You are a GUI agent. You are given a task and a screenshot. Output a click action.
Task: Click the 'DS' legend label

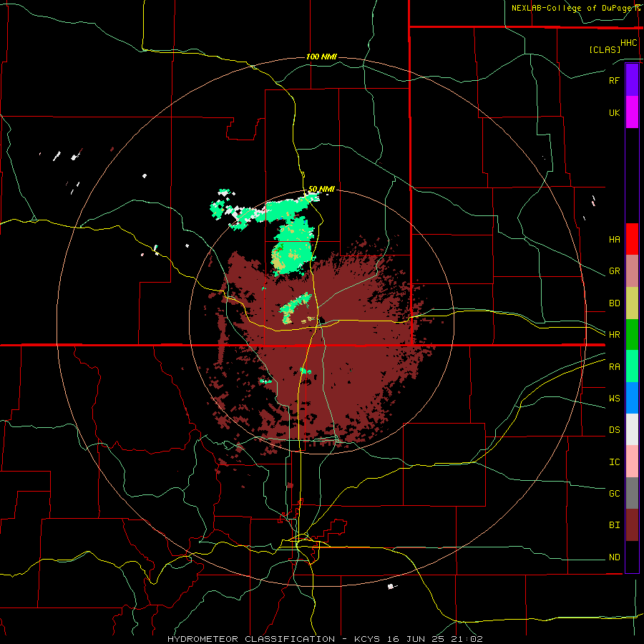(614, 430)
